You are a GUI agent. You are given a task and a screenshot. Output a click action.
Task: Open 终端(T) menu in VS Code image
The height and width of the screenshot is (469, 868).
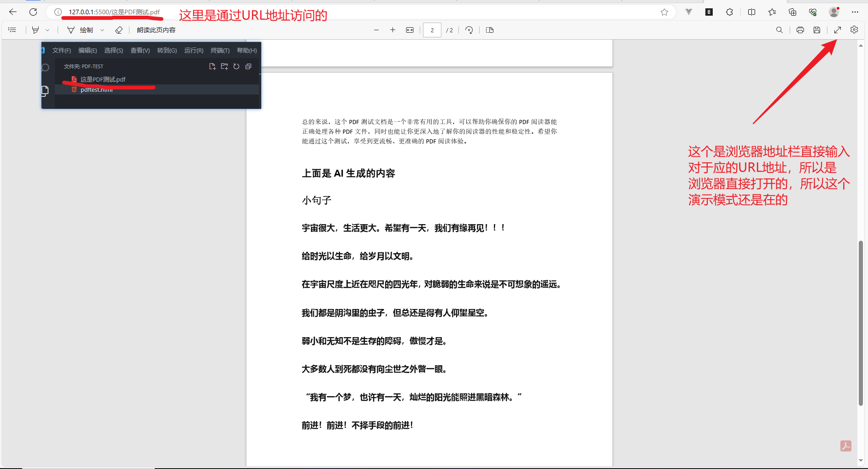point(220,50)
